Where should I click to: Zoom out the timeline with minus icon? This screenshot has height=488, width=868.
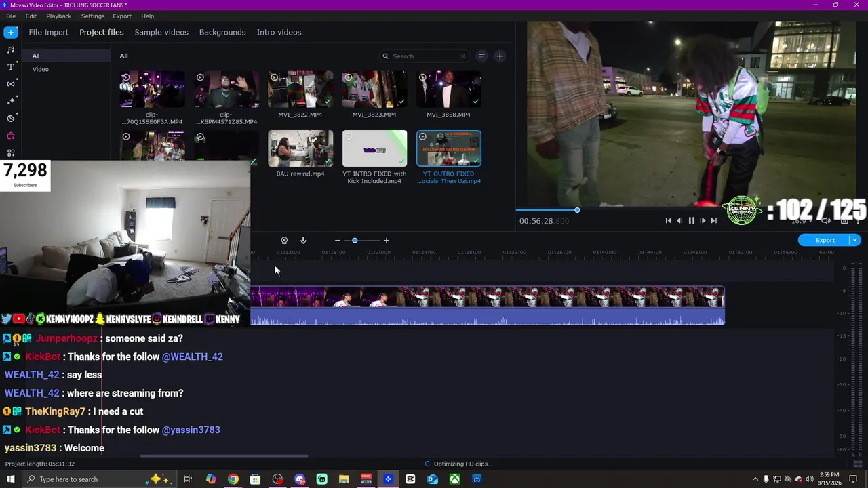pyautogui.click(x=337, y=241)
